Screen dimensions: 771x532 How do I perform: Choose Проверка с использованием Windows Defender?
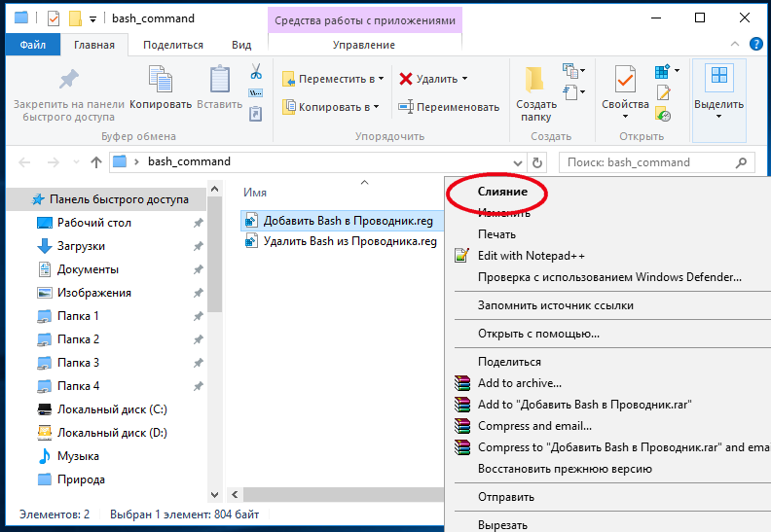tap(609, 277)
